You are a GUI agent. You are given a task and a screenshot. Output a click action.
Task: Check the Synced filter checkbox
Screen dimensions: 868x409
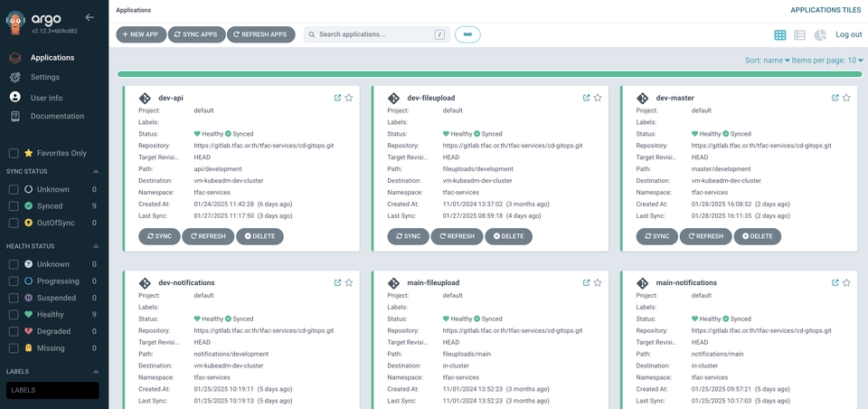pyautogui.click(x=14, y=206)
